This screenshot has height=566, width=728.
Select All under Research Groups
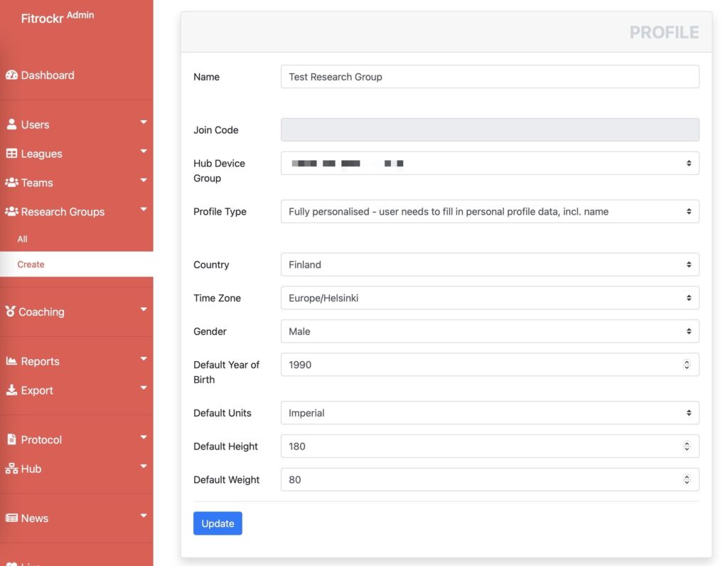tap(22, 239)
